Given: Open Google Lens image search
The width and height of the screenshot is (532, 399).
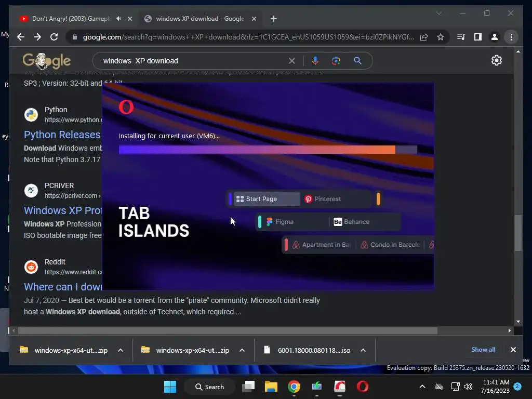Looking at the screenshot, I should tap(336, 61).
